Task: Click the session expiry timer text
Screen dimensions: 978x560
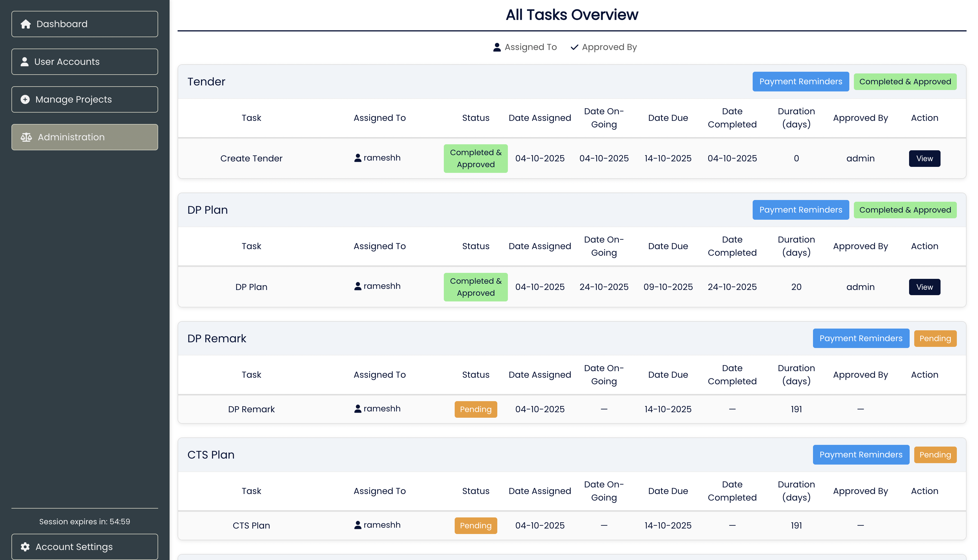Action: pyautogui.click(x=84, y=521)
